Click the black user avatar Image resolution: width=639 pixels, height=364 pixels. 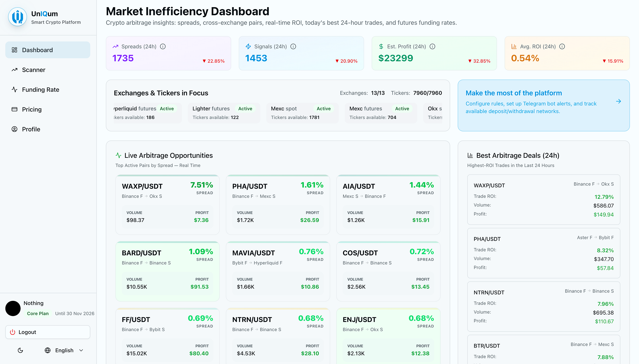(x=13, y=308)
